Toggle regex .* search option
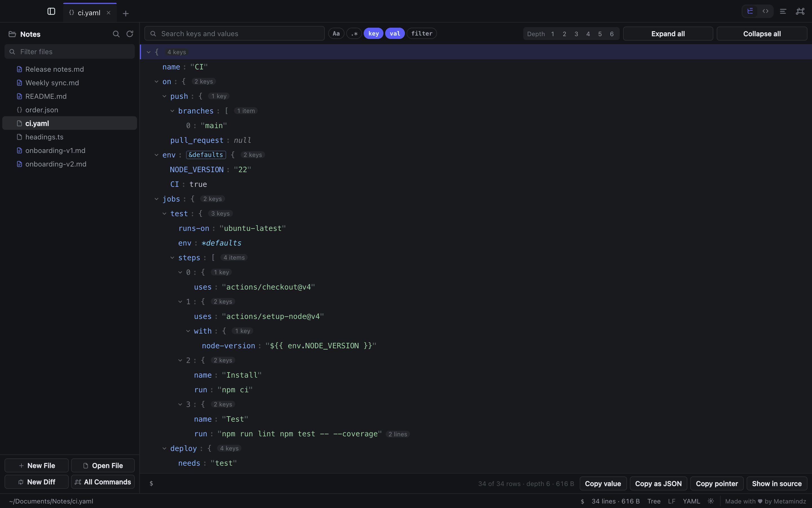Viewport: 812px width, 508px height. [354, 34]
